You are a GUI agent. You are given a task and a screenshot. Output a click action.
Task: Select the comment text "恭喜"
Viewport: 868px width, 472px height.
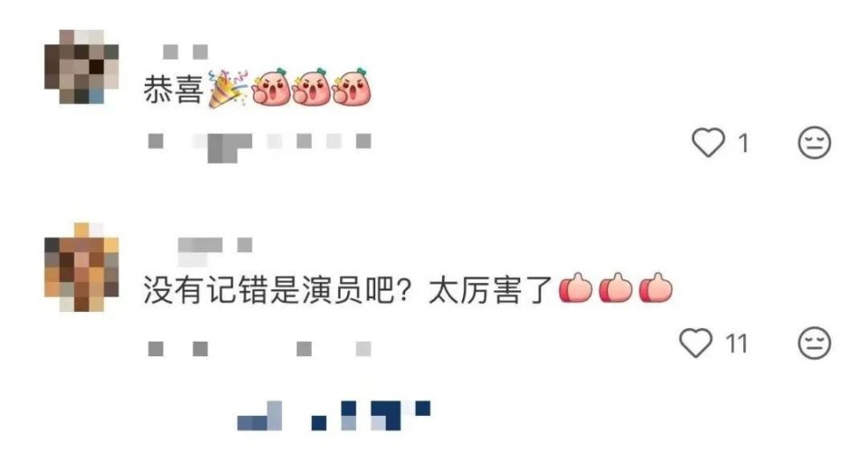[174, 90]
